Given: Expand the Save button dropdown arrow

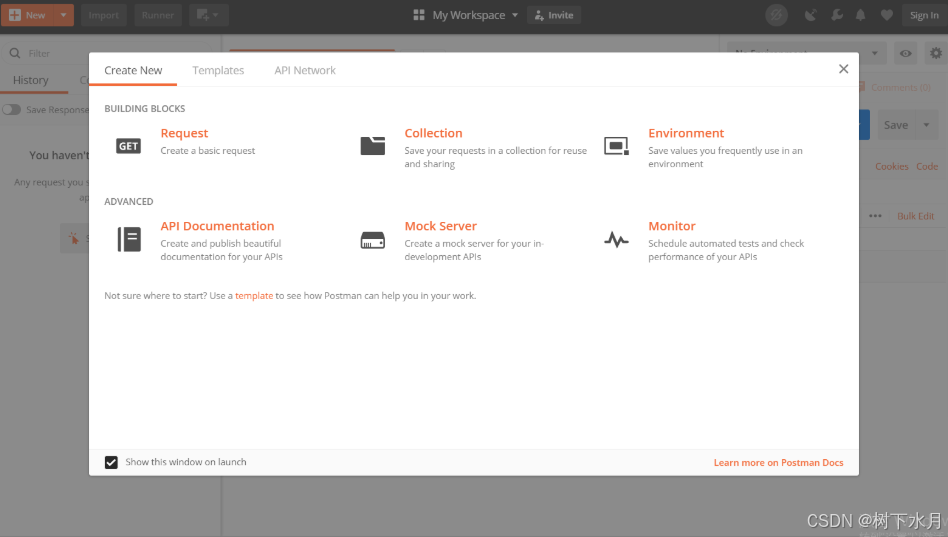Looking at the screenshot, I should (926, 125).
